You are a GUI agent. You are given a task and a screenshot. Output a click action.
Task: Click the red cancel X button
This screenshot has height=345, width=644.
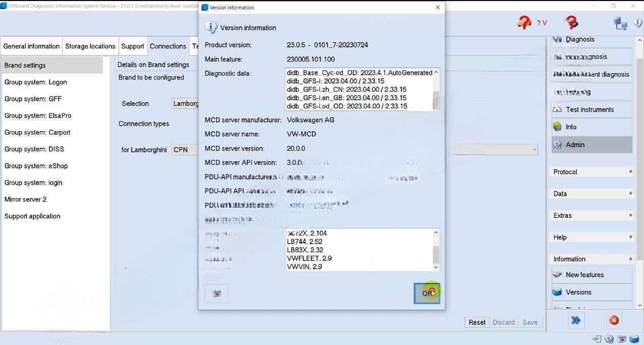pyautogui.click(x=614, y=320)
